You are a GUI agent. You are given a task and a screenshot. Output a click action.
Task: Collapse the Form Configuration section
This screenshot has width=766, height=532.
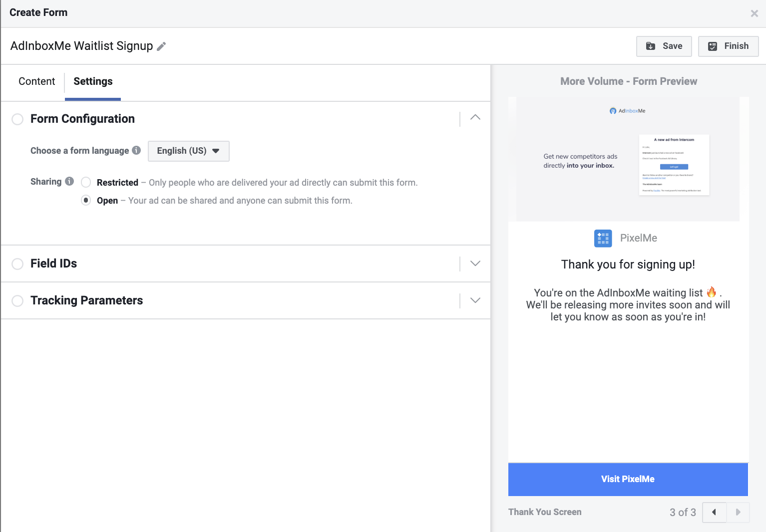coord(475,117)
